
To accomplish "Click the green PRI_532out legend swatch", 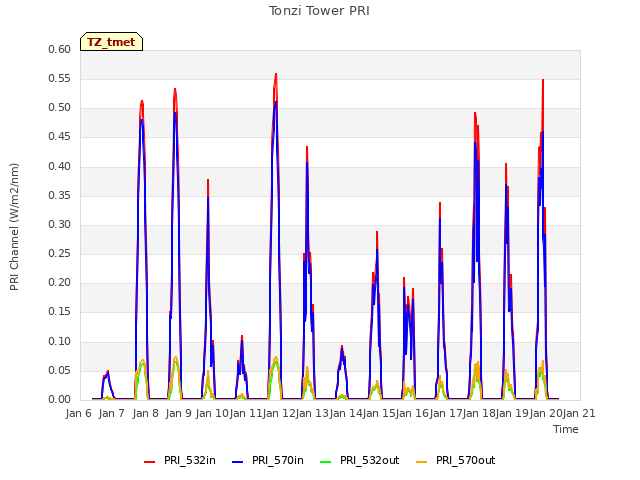I will tap(326, 462).
